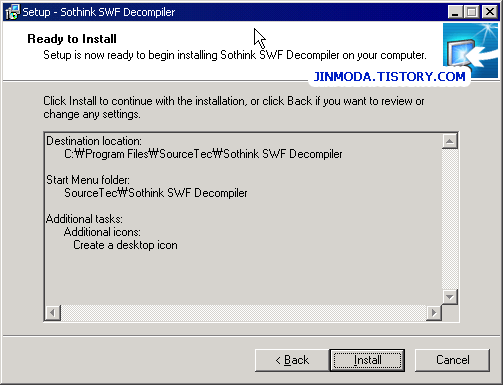The height and width of the screenshot is (385, 503).
Task: Click the setup icon in title bar
Action: (12, 12)
